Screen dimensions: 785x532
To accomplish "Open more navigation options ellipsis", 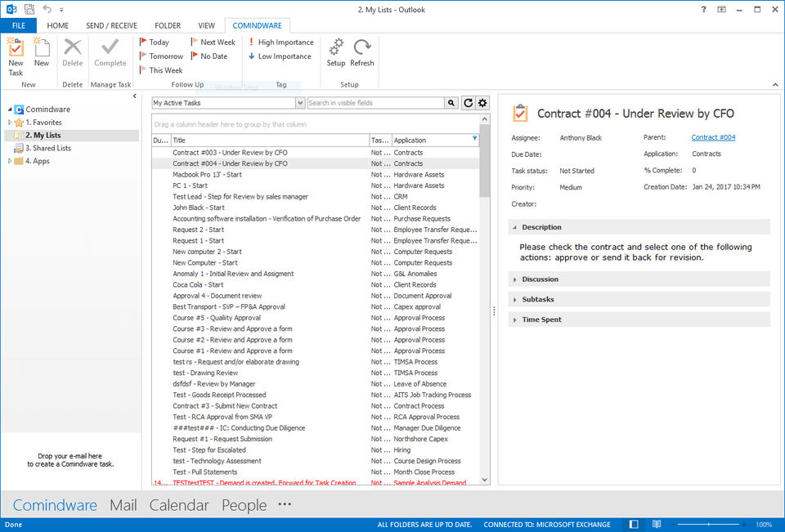I will click(x=285, y=504).
